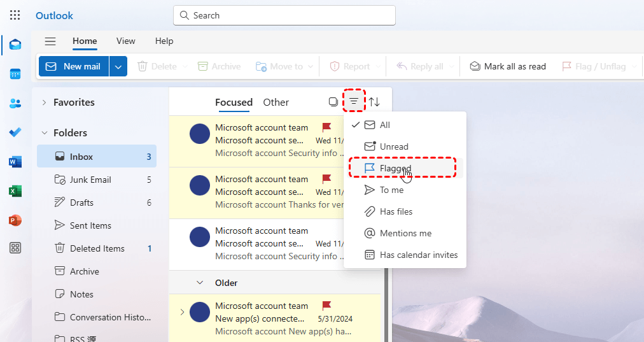
Task: Click the Reply all toolbar button
Action: pos(420,67)
